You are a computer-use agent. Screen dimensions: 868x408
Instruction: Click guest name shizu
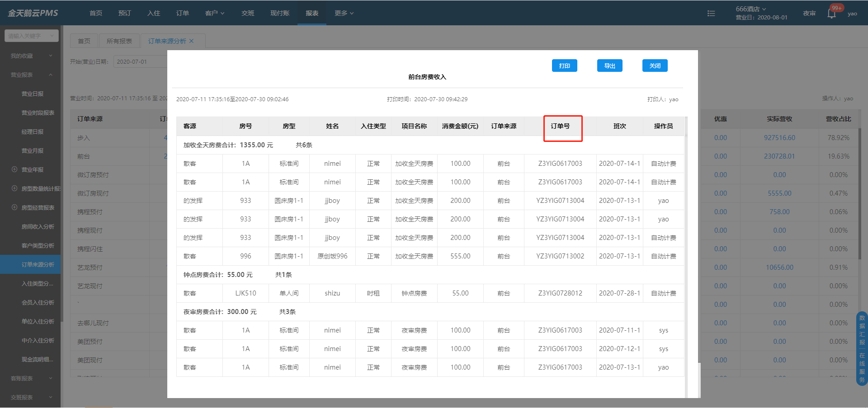(x=332, y=293)
